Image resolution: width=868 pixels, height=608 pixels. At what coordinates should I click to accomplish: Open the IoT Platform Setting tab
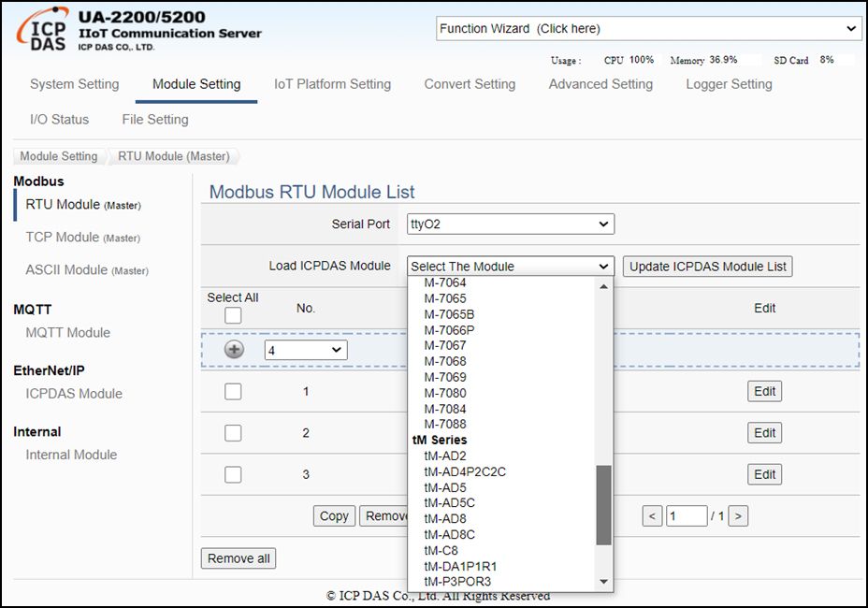click(333, 84)
